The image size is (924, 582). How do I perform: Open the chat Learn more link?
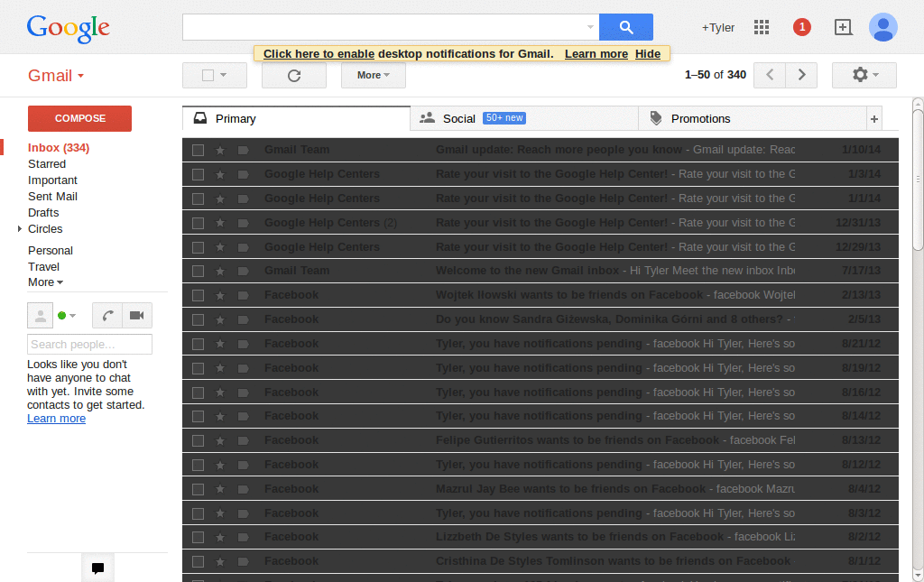[x=56, y=419]
